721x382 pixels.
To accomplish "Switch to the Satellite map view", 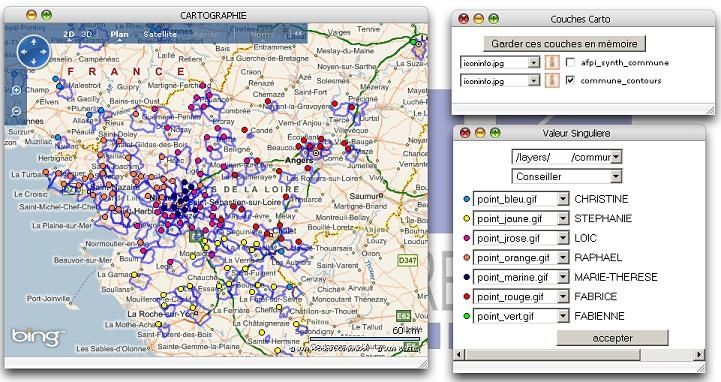I will click(160, 34).
